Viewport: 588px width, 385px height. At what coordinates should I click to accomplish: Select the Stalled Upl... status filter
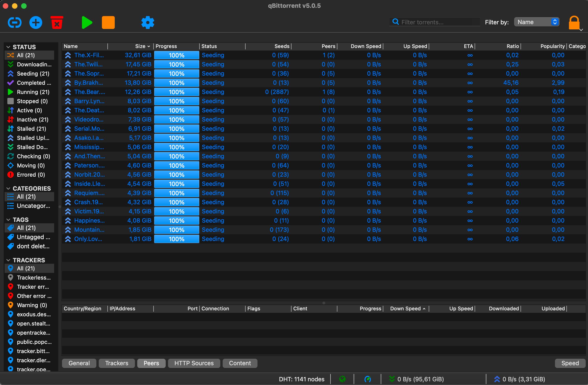click(x=30, y=138)
